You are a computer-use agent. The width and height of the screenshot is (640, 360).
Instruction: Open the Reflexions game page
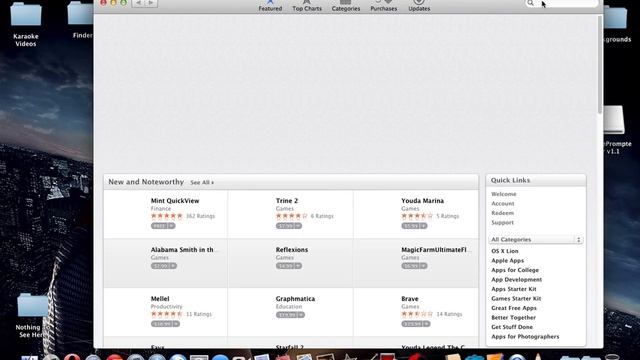click(292, 250)
